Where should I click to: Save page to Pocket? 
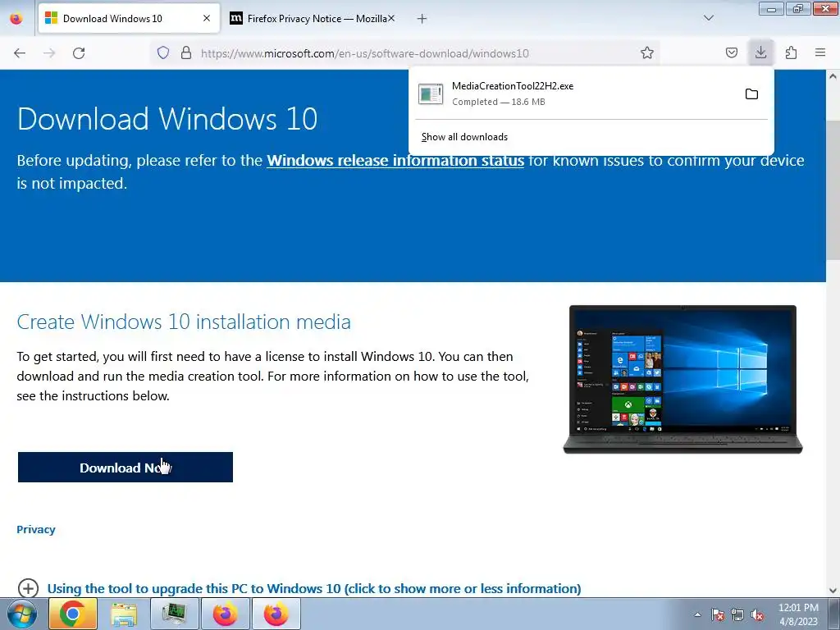tap(731, 52)
